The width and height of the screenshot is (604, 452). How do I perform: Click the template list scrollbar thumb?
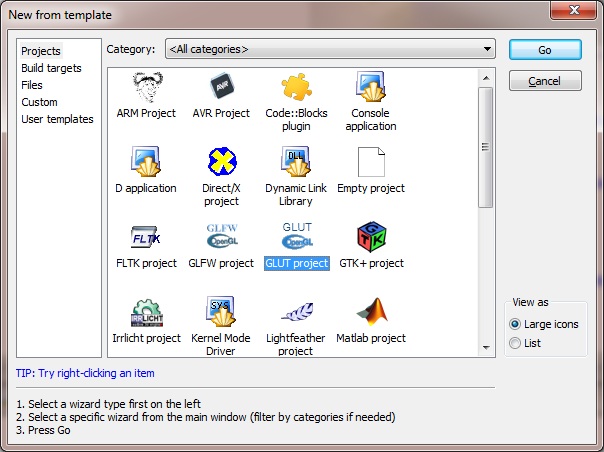click(486, 147)
